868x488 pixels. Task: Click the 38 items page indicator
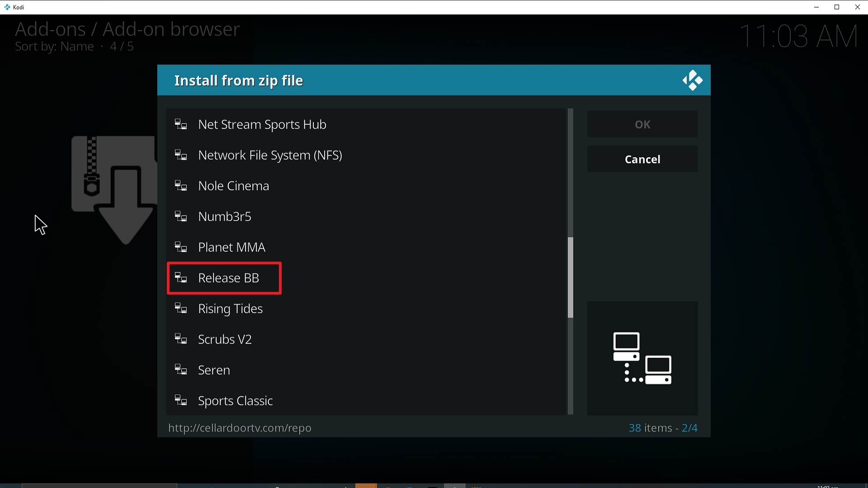tap(663, 428)
